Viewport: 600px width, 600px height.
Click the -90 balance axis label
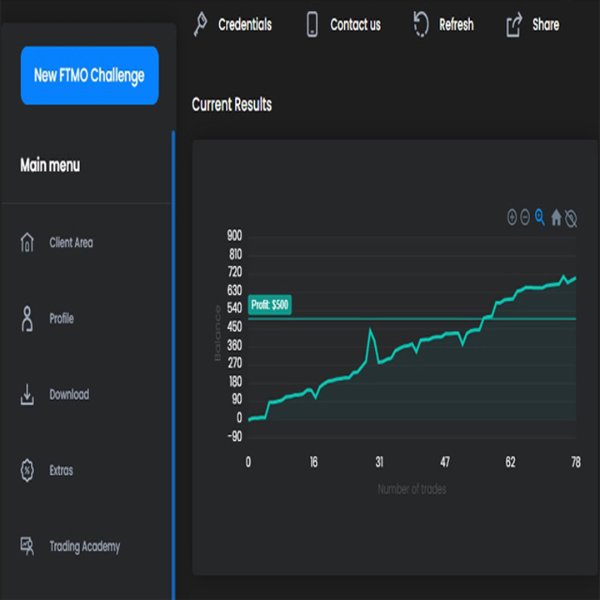tap(235, 436)
